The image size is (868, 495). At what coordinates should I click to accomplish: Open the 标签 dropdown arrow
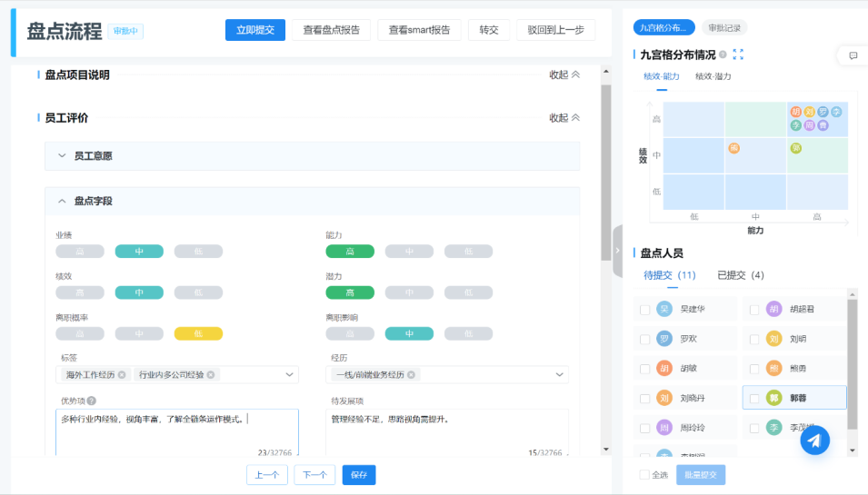tap(290, 375)
